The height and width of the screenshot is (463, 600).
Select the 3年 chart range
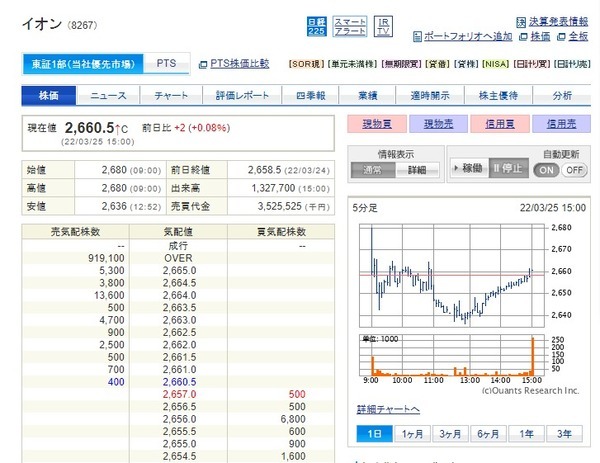pyautogui.click(x=564, y=434)
